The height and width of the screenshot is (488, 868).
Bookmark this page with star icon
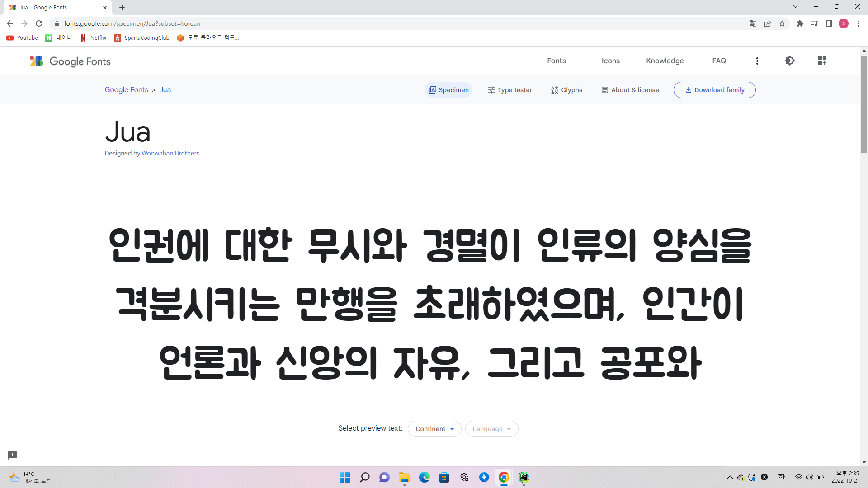(782, 23)
